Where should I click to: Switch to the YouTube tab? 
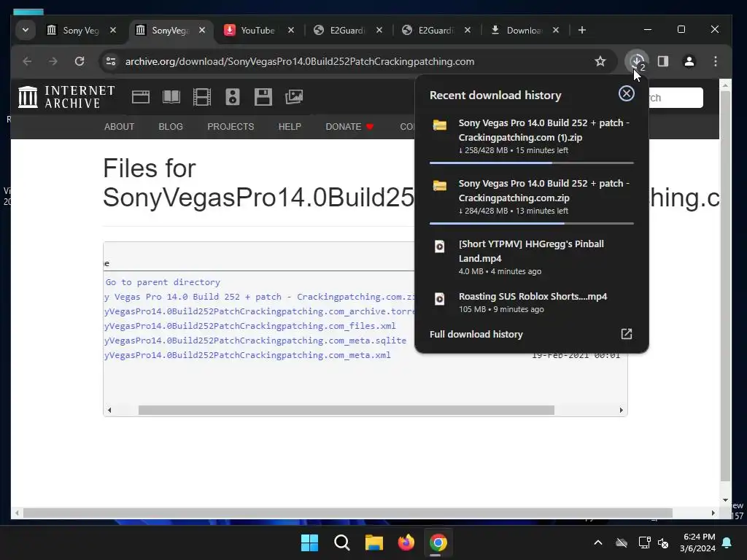click(x=258, y=30)
